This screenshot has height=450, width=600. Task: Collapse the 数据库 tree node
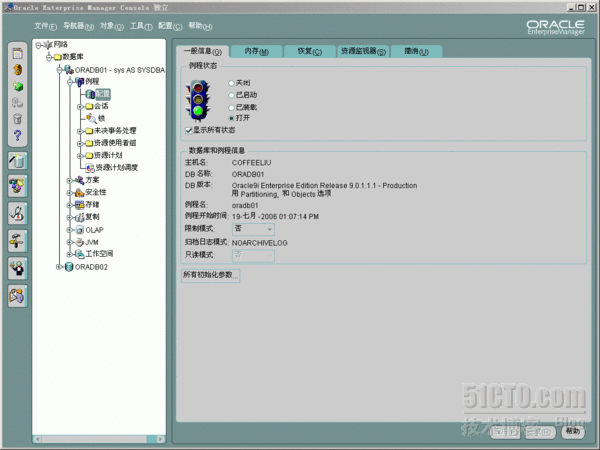point(49,57)
